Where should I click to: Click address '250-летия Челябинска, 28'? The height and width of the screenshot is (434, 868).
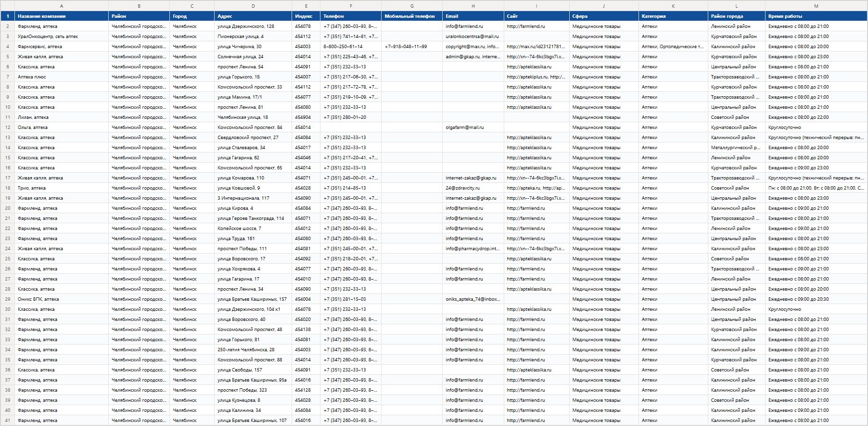click(253, 350)
